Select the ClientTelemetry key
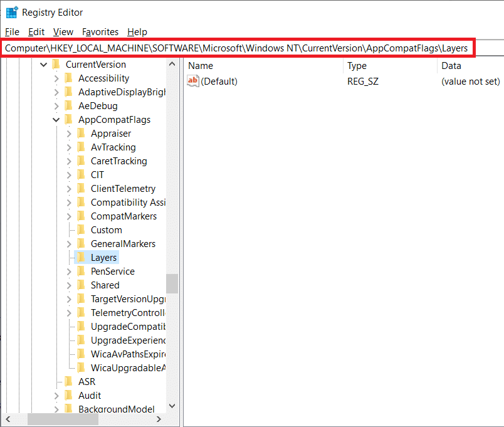The height and width of the screenshot is (427, 504). (x=123, y=189)
